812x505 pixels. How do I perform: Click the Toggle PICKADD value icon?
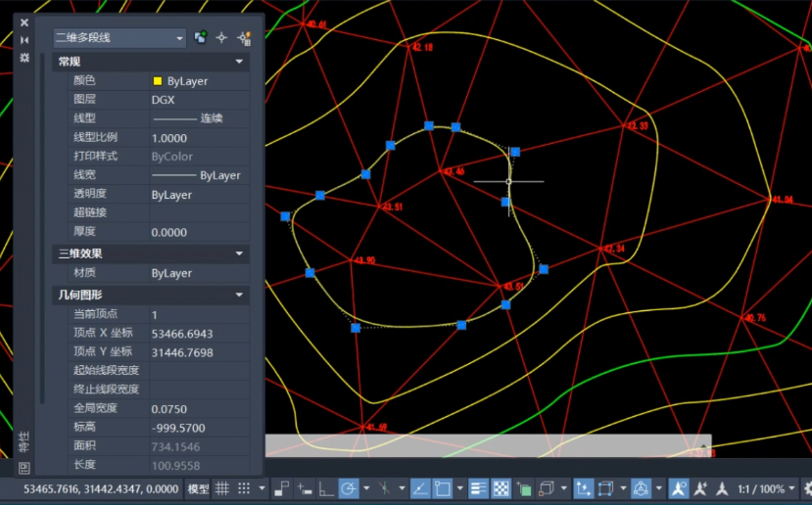point(201,37)
